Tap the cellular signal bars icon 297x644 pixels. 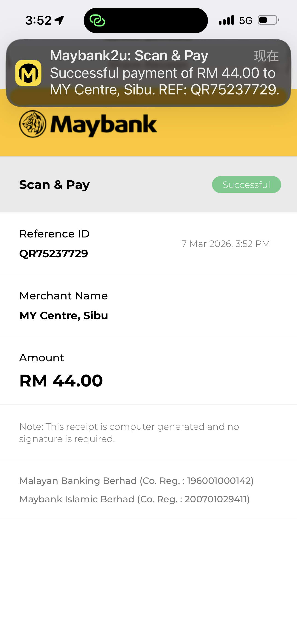[x=226, y=20]
